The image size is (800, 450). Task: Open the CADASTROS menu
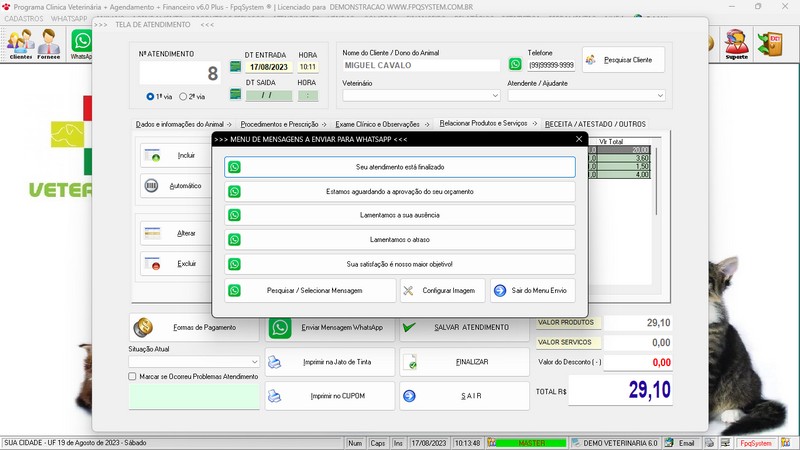(23, 18)
